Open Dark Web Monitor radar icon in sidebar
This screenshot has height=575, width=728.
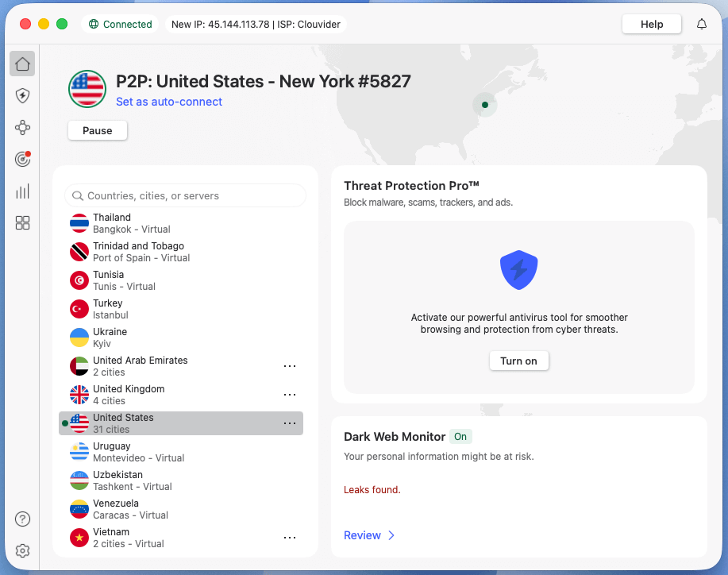tap(22, 159)
